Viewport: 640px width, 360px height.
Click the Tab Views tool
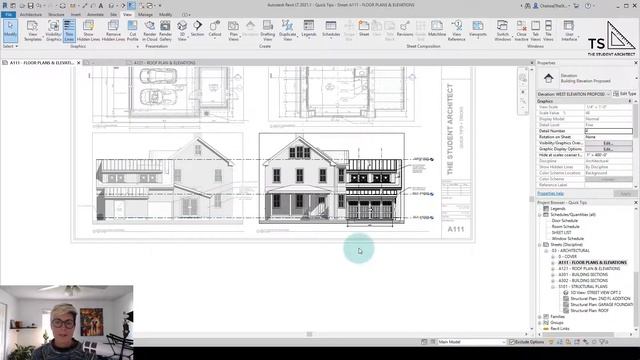click(536, 31)
